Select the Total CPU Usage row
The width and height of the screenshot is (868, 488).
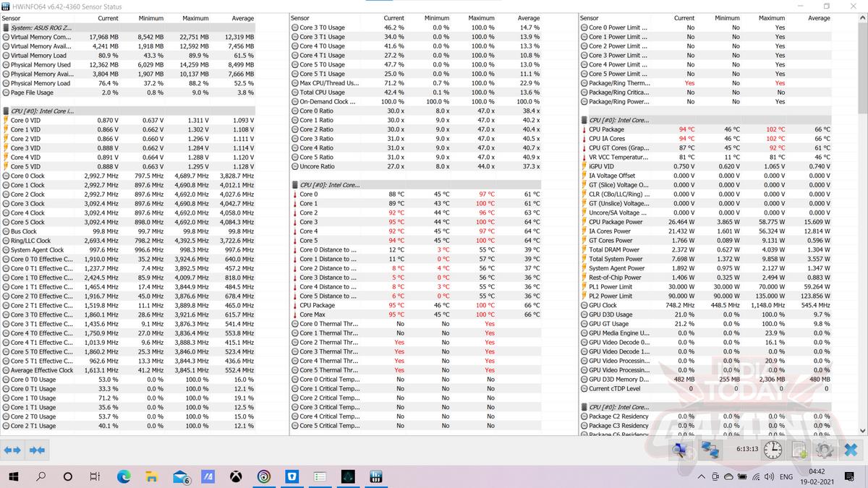pos(416,93)
